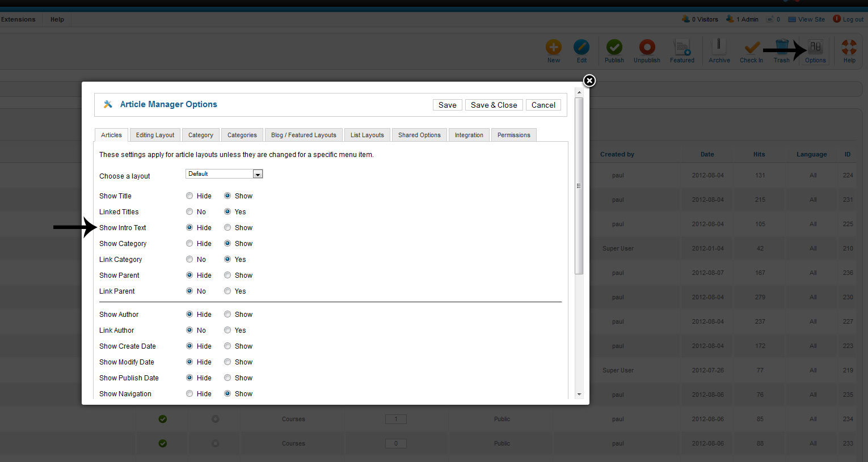
Task: Select Hide for Show Navigation
Action: pyautogui.click(x=189, y=393)
